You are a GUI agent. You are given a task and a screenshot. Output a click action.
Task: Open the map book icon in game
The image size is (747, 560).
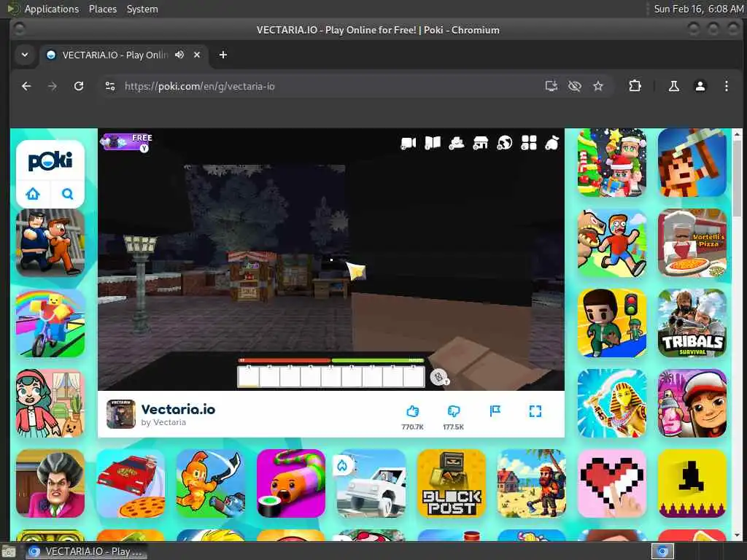click(x=432, y=143)
